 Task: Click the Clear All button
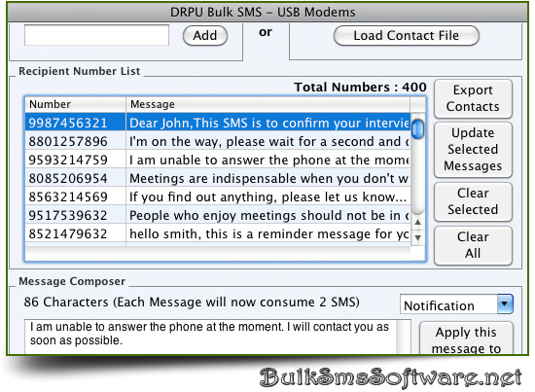[x=473, y=245]
